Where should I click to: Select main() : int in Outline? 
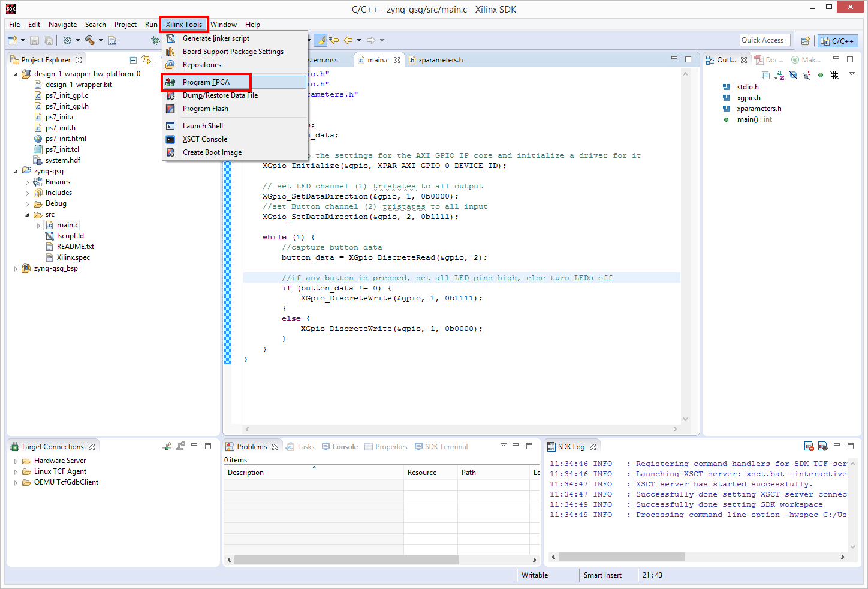[748, 119]
